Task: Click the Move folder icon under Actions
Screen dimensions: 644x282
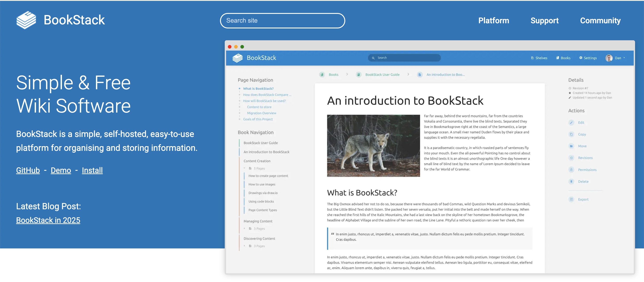Action: coord(571,146)
